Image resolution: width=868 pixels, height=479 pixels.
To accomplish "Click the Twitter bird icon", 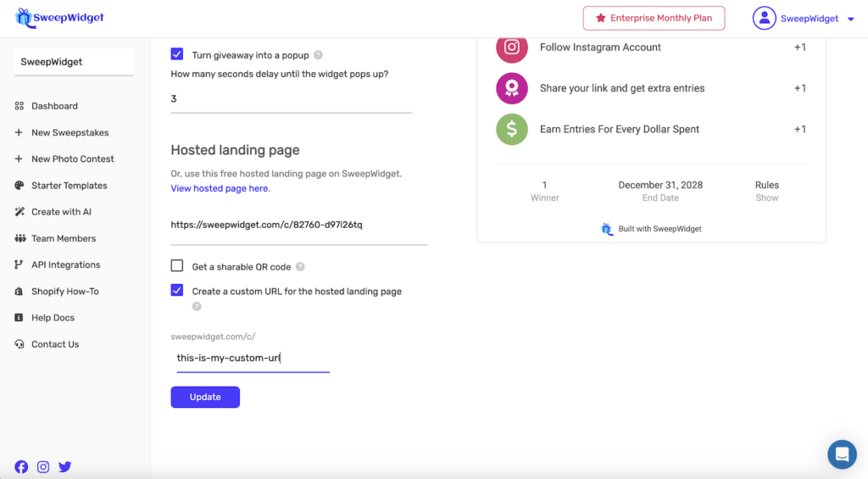I will tap(65, 466).
